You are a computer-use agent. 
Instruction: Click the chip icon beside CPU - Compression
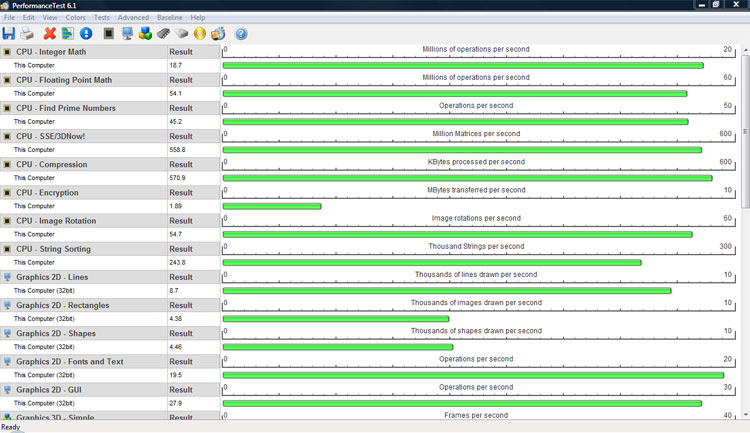click(7, 165)
